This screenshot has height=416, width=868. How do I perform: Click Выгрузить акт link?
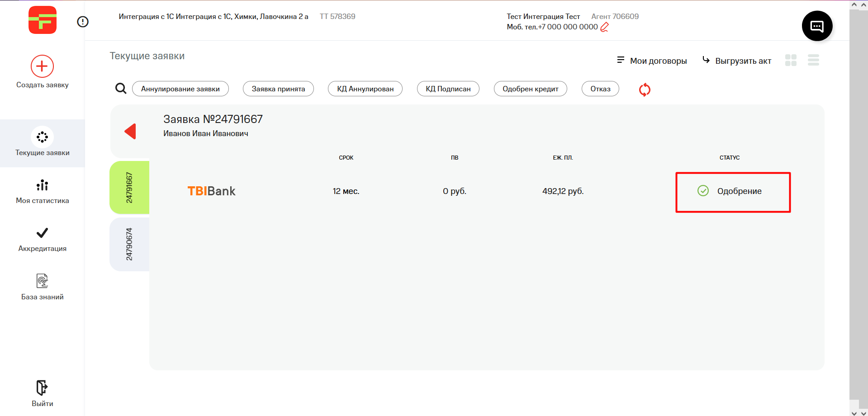pyautogui.click(x=737, y=61)
